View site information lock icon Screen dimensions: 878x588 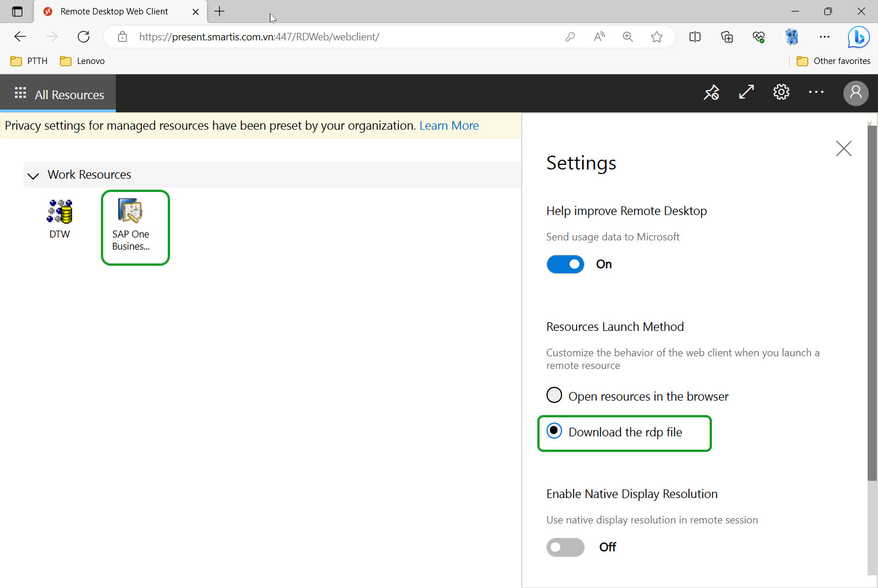click(x=122, y=37)
